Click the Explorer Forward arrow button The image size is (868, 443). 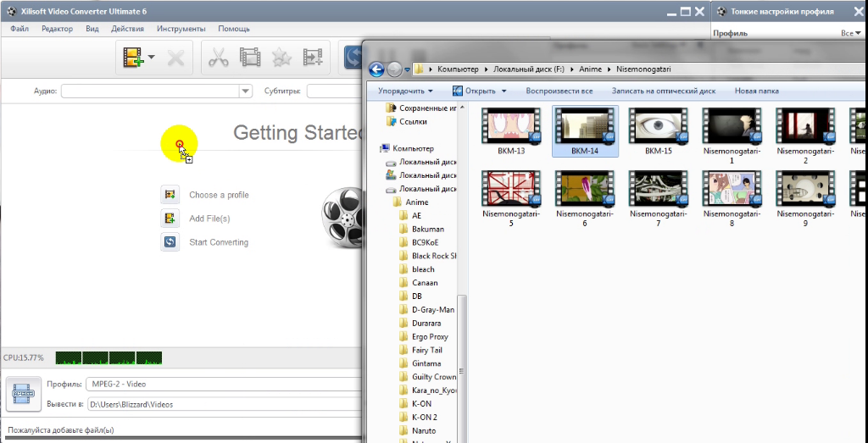tap(394, 69)
